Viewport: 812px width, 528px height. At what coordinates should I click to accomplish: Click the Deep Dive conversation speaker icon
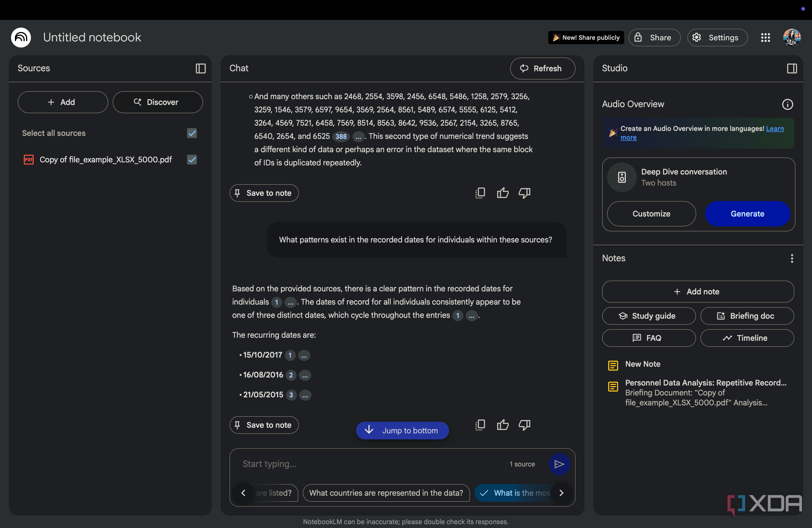point(622,177)
